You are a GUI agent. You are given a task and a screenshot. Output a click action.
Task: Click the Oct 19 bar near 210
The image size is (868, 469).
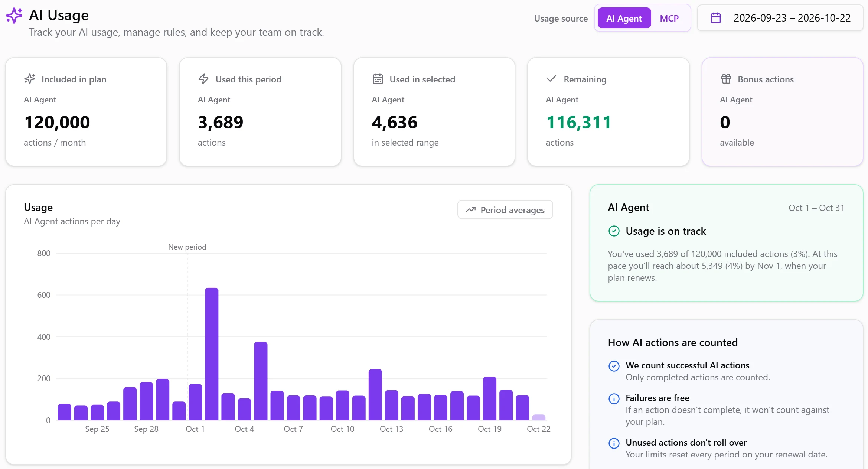[x=490, y=398]
